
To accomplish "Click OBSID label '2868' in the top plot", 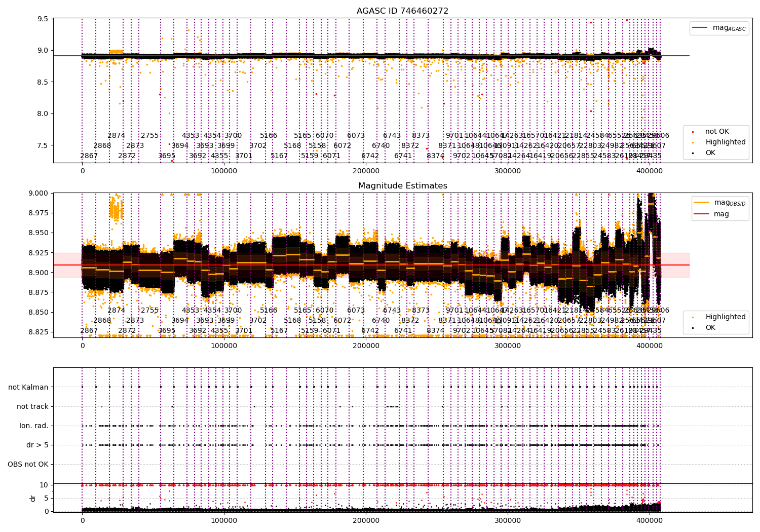I will [102, 145].
